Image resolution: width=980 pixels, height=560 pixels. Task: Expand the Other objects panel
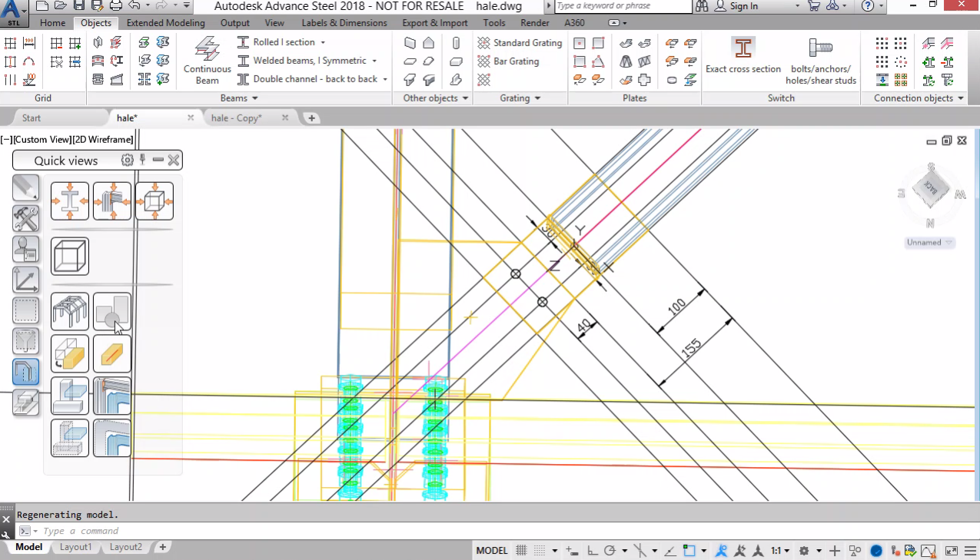pos(435,98)
